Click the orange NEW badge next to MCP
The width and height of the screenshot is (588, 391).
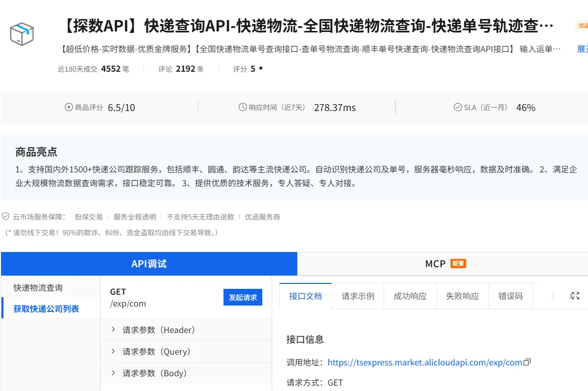coord(458,264)
